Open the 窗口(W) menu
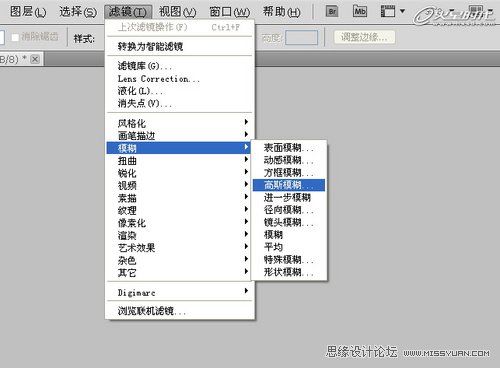 click(x=230, y=12)
